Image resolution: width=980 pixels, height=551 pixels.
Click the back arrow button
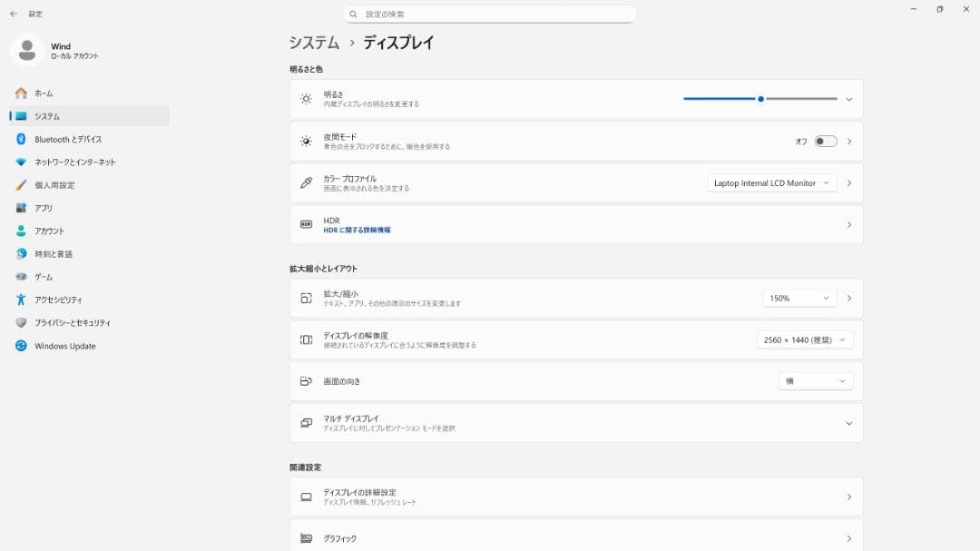coord(11,14)
